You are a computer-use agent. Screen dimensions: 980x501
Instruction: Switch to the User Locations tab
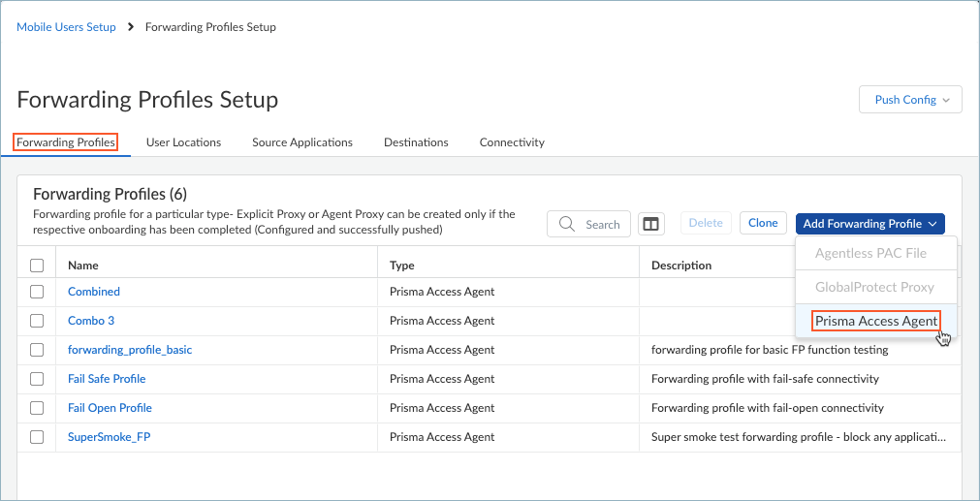point(184,142)
